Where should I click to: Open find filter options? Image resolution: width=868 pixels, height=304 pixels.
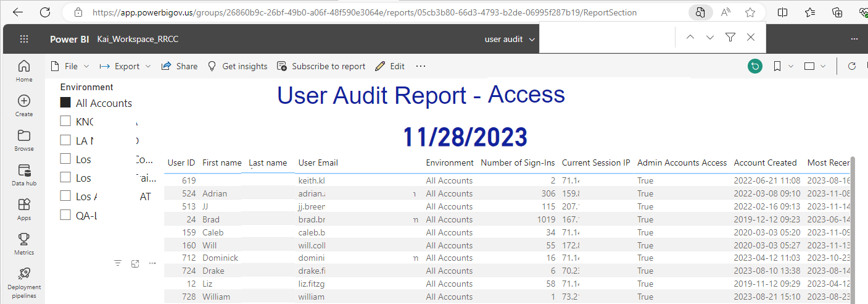pos(730,38)
